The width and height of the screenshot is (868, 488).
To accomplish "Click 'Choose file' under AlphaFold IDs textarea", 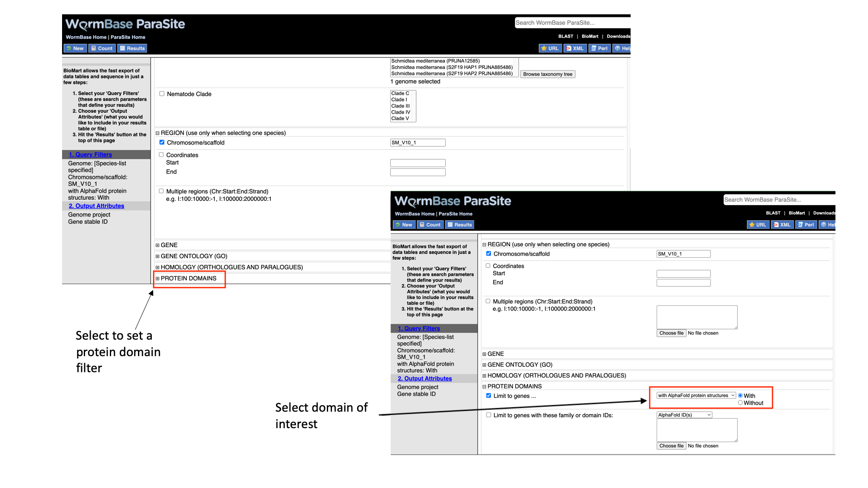I will click(x=671, y=446).
